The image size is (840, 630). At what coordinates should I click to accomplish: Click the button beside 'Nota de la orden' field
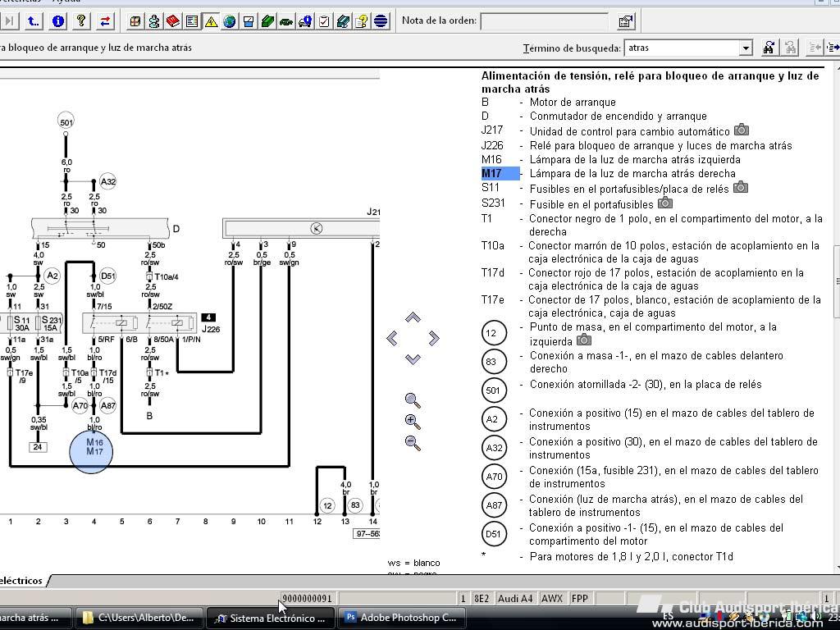point(625,21)
